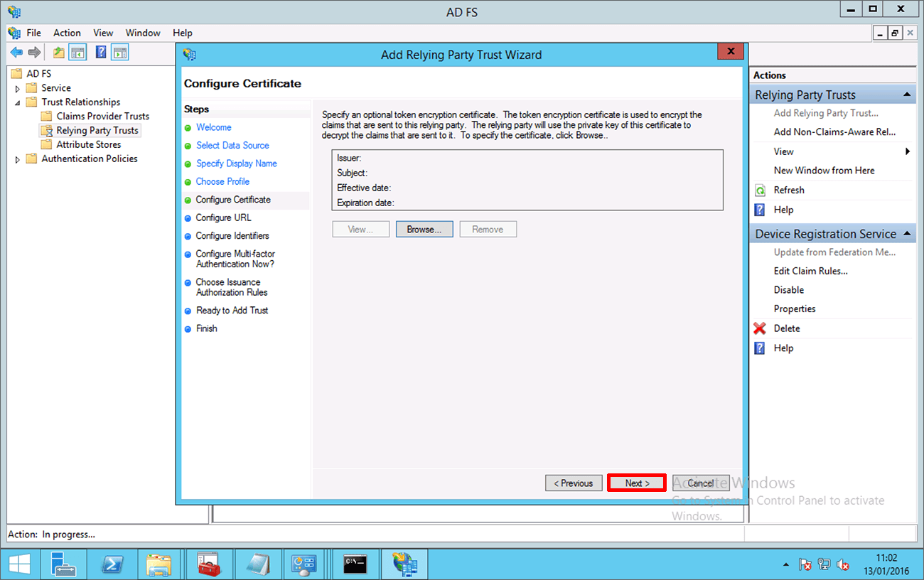Select Relying Party Trusts in the tree
924x580 pixels.
97,131
